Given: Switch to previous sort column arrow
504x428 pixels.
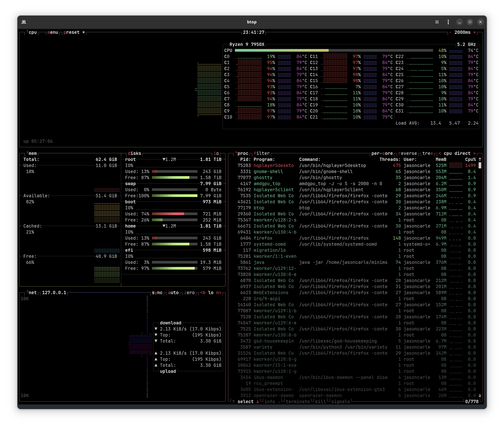Looking at the screenshot, I should [440, 153].
